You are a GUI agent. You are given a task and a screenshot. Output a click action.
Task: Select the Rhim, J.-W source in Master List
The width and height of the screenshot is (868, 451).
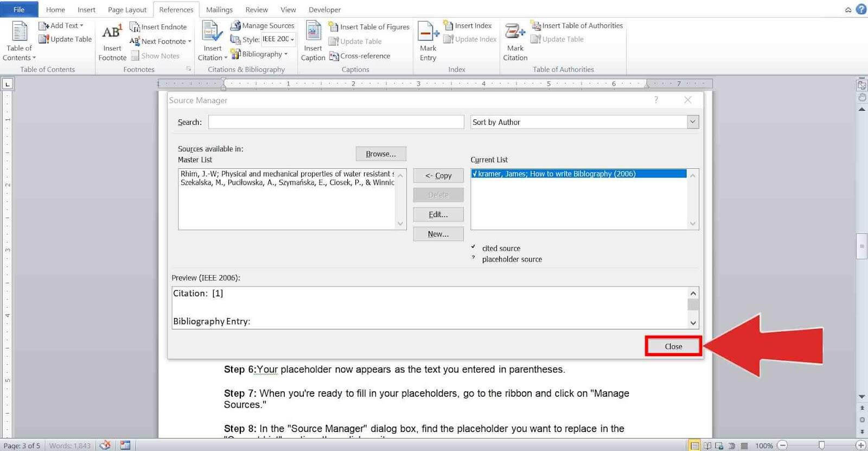click(288, 174)
